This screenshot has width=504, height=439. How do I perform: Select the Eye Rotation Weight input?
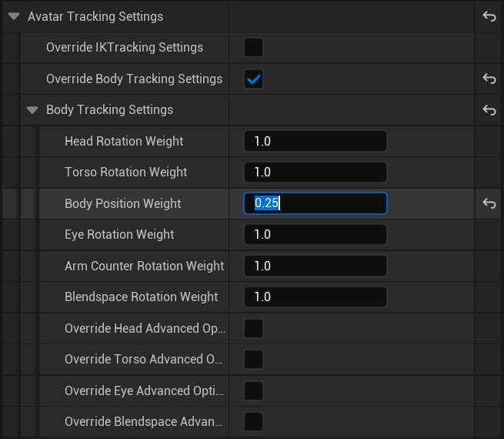[x=315, y=235]
